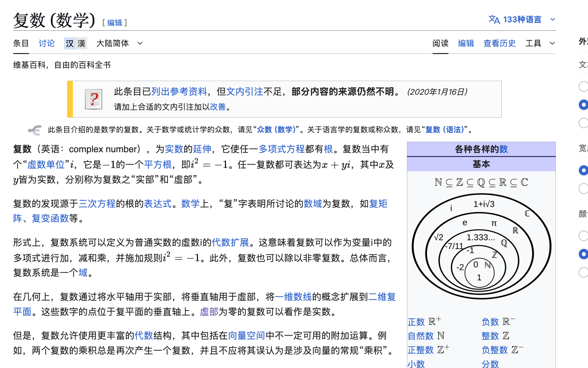Viewport: 588px width, 368px height.
Task: Select the 阅读 read tab
Action: tap(440, 43)
